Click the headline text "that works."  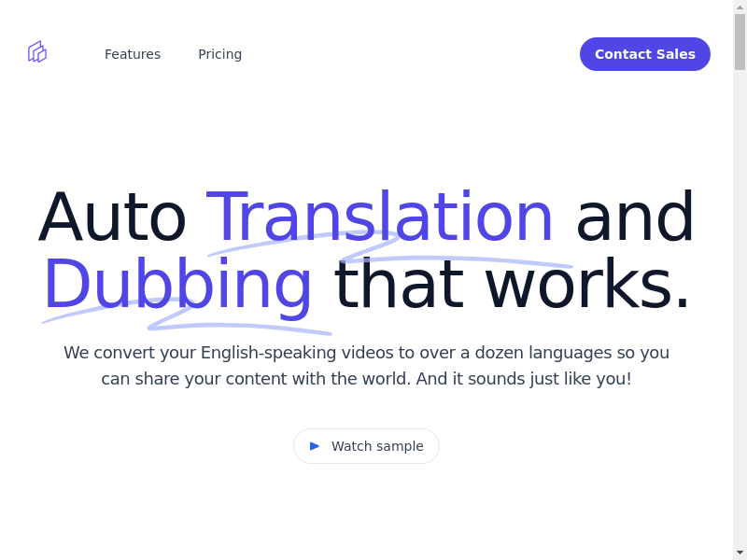pos(512,284)
